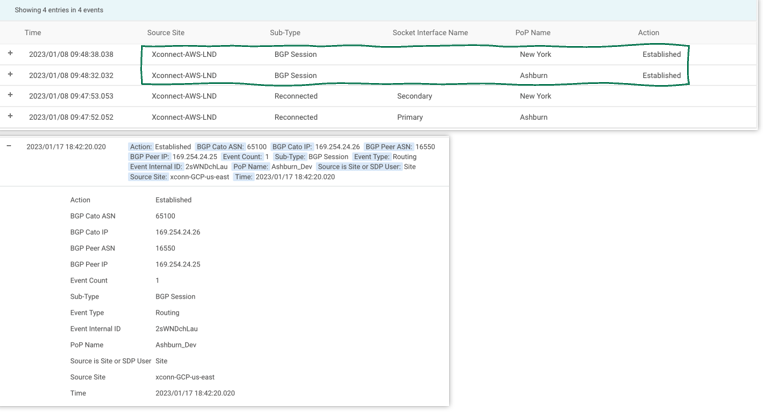Click the Source Site: xconn-GCP-us-east tag

180,177
